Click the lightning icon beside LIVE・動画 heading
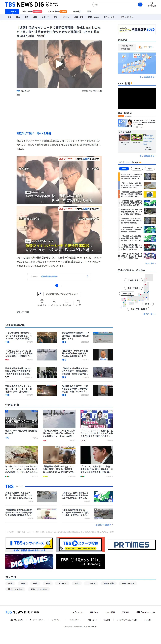 click(131, 83)
